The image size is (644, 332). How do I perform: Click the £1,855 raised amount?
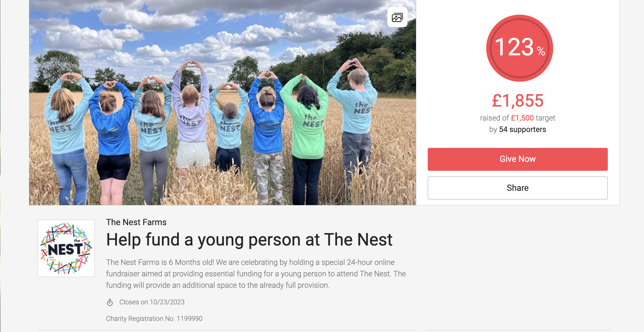(518, 101)
